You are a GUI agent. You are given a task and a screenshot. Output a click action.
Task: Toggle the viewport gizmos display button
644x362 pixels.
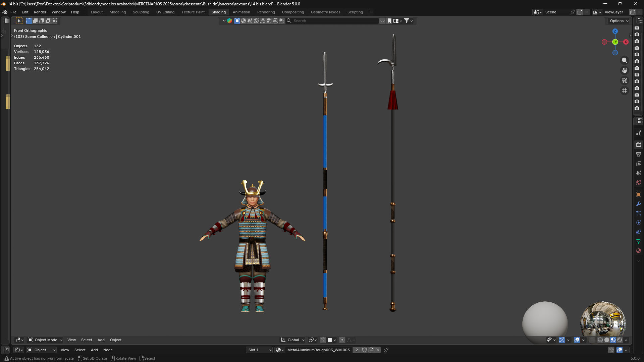pyautogui.click(x=562, y=340)
